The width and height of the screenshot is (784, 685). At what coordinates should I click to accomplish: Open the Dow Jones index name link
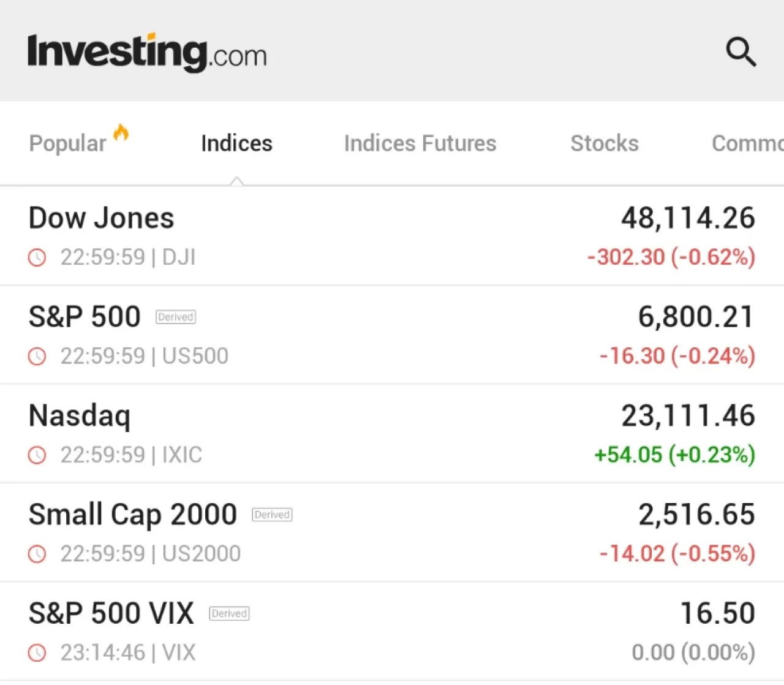pyautogui.click(x=102, y=218)
